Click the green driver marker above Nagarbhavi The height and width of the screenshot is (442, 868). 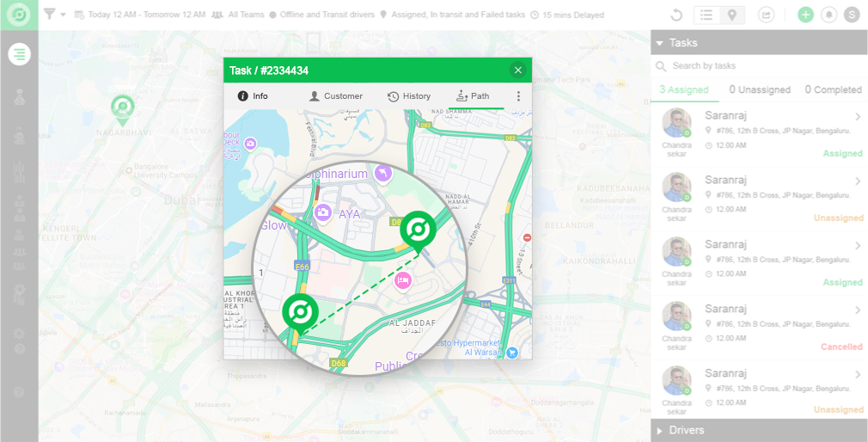122,110
